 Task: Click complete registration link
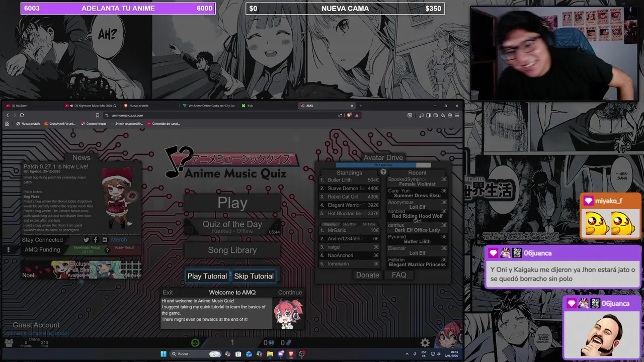(x=36, y=333)
